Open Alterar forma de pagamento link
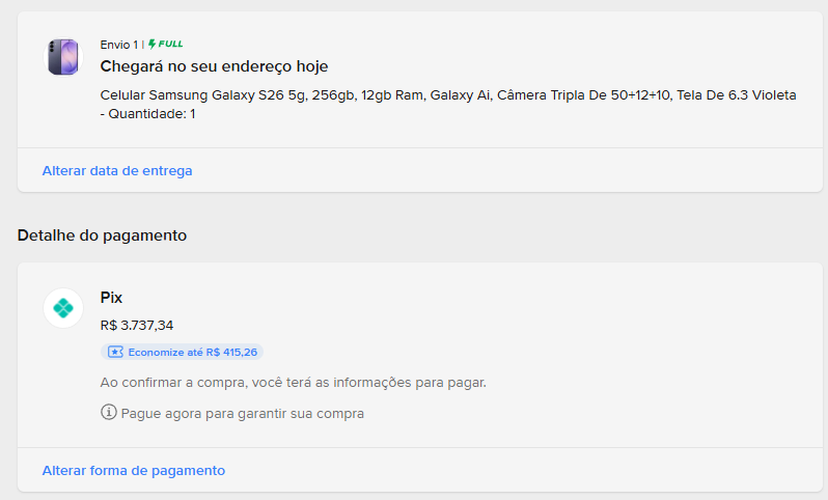 [x=134, y=470]
